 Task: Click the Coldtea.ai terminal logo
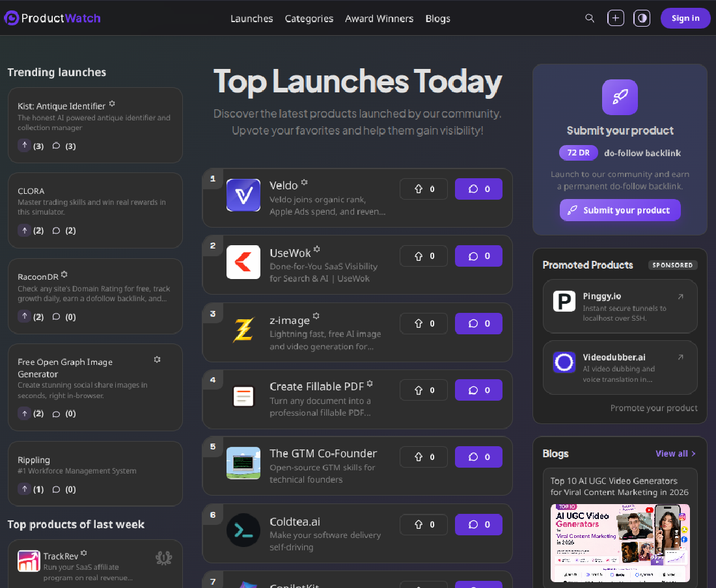coord(243,531)
